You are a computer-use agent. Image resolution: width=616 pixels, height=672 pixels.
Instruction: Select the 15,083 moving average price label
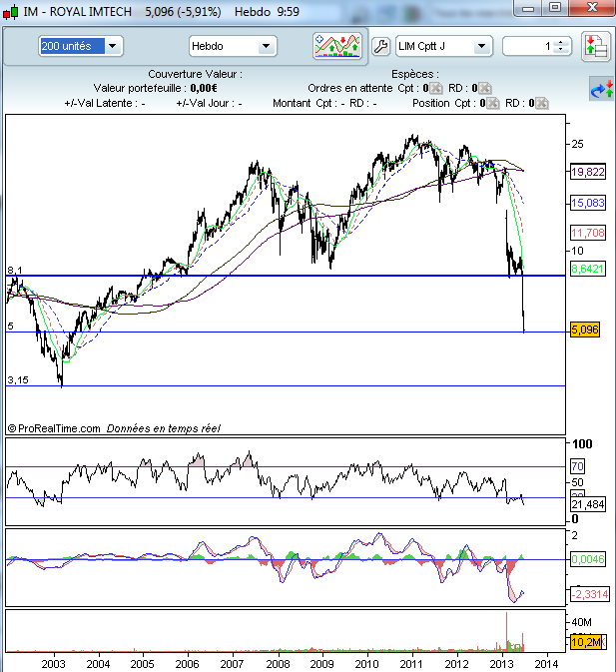[588, 203]
